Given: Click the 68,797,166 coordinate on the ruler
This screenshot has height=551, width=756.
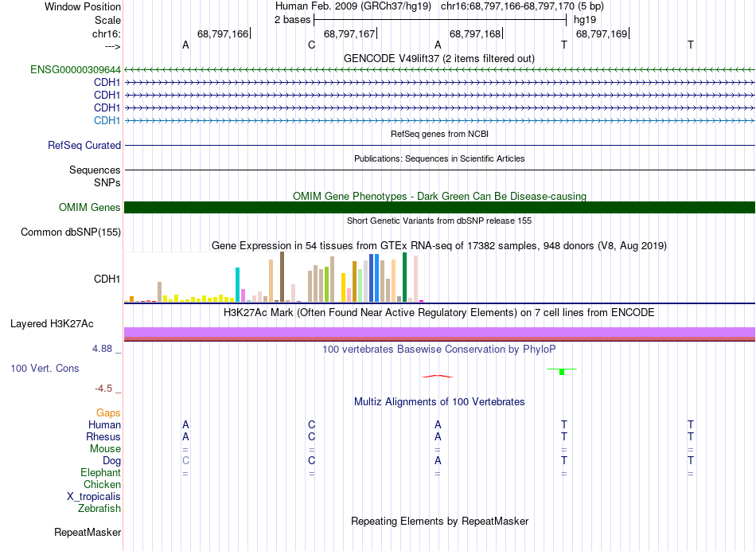Looking at the screenshot, I should 223,33.
